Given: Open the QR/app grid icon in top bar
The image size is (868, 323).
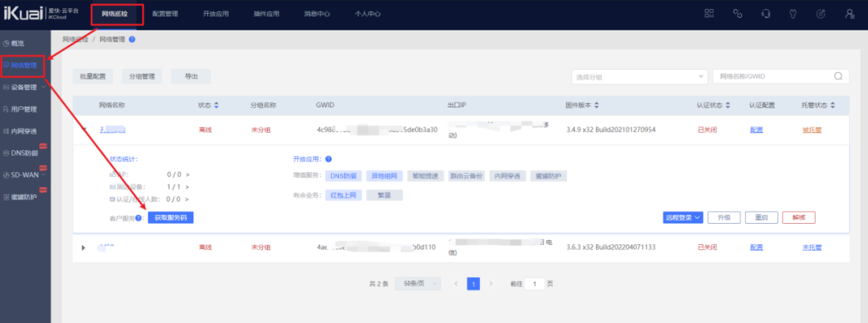Looking at the screenshot, I should pyautogui.click(x=709, y=14).
